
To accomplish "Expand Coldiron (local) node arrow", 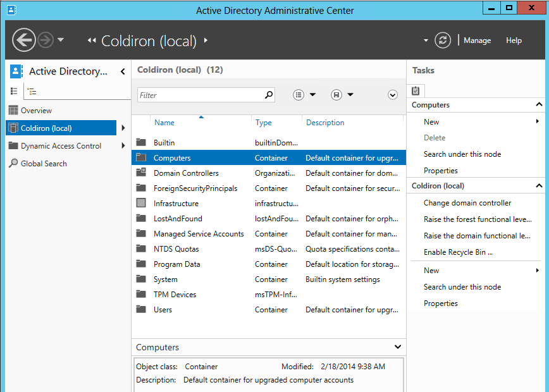I will coord(123,128).
